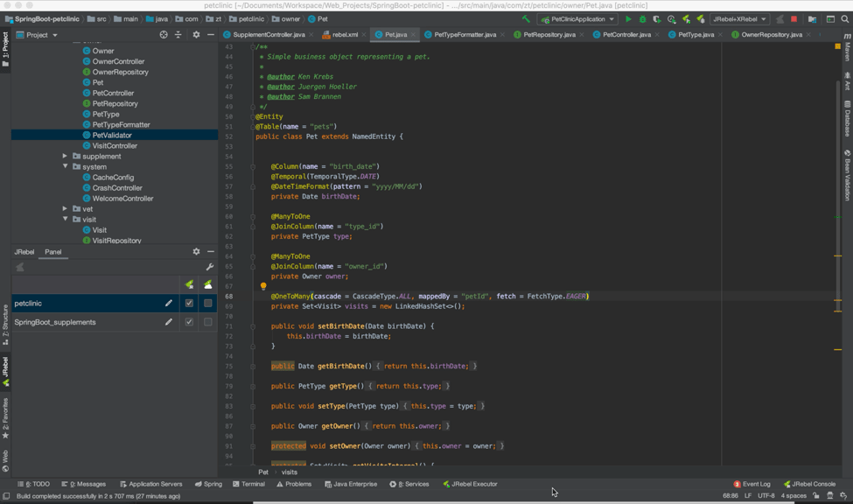Open Problems tool window
Image resolution: width=853 pixels, height=504 pixels.
294,484
